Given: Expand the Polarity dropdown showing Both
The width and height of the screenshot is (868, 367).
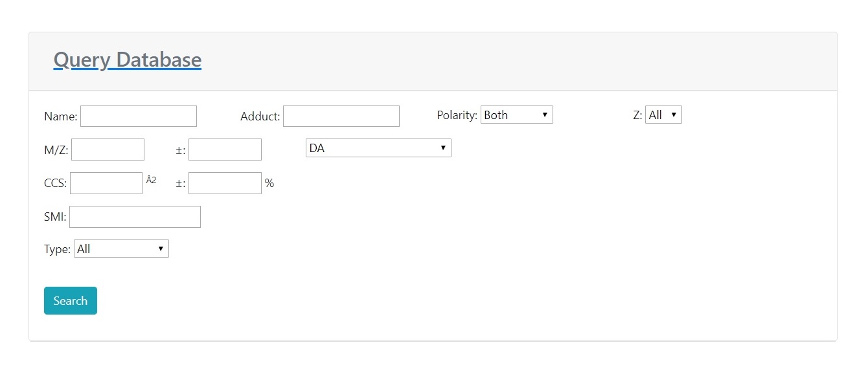Looking at the screenshot, I should [516, 115].
